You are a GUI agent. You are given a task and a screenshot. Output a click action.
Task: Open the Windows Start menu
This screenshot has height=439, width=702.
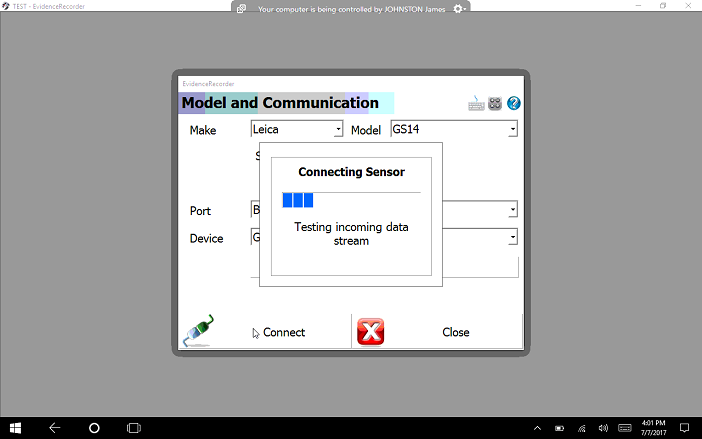pyautogui.click(x=14, y=427)
